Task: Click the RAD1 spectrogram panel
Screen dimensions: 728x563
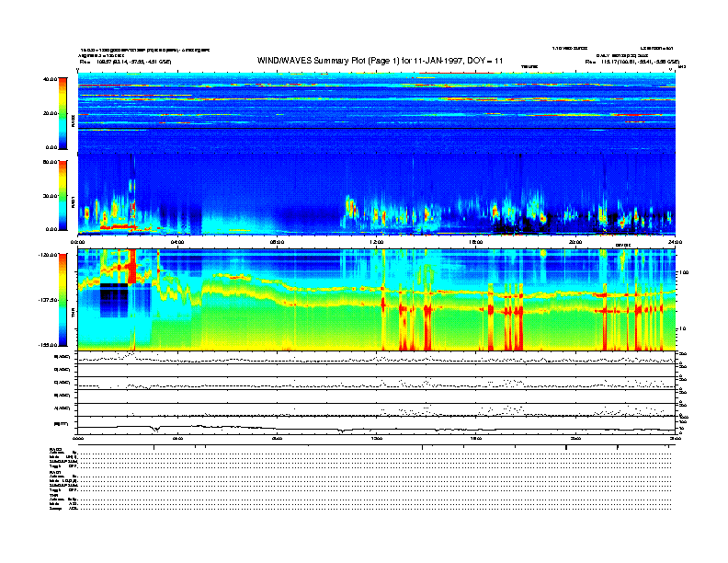Action: tap(377, 194)
